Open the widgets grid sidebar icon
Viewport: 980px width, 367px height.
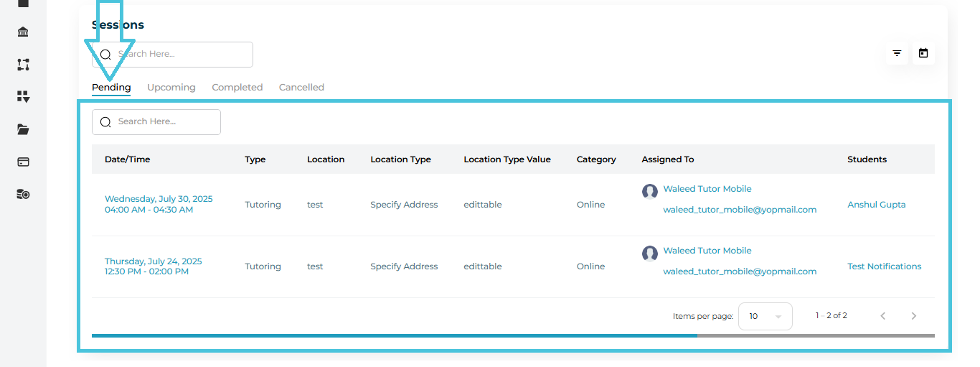tap(23, 97)
